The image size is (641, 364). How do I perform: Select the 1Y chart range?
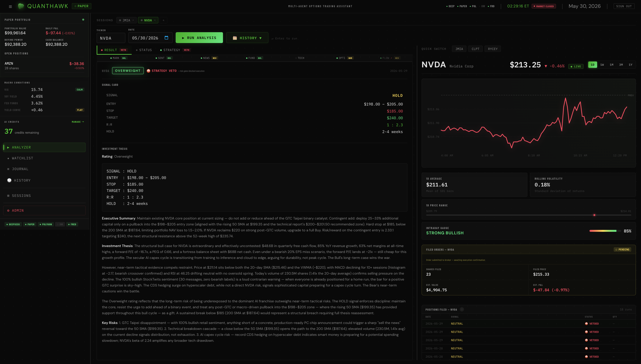click(x=630, y=64)
